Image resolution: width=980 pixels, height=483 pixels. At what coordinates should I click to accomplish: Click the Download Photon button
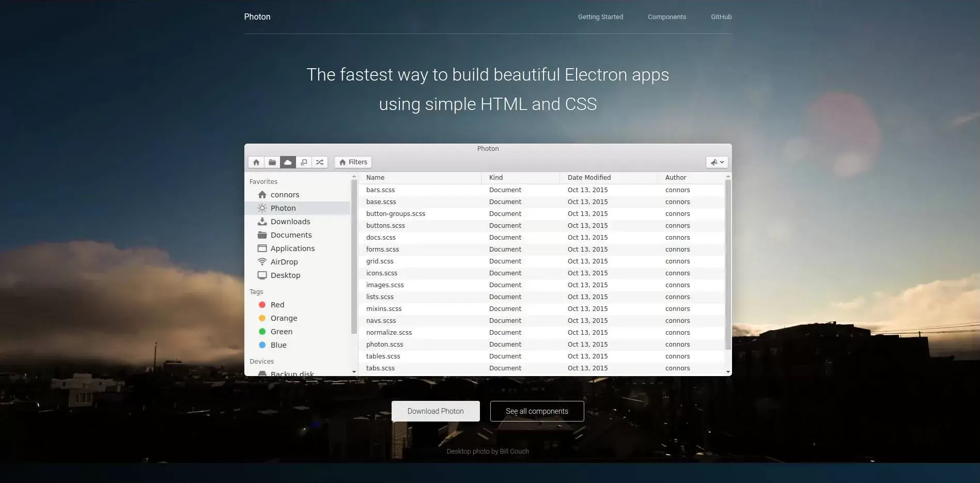coord(435,411)
